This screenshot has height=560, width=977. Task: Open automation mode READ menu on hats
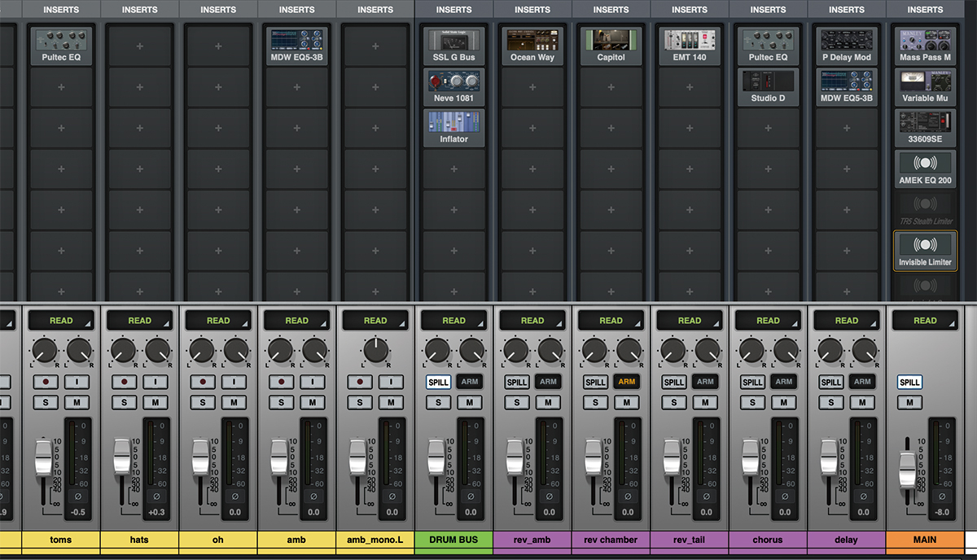[x=140, y=321]
